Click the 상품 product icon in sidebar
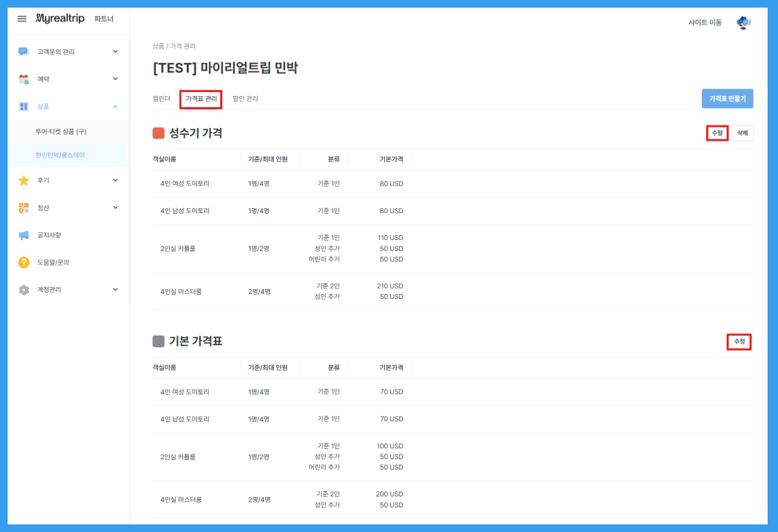This screenshot has width=778, height=532. click(x=24, y=107)
